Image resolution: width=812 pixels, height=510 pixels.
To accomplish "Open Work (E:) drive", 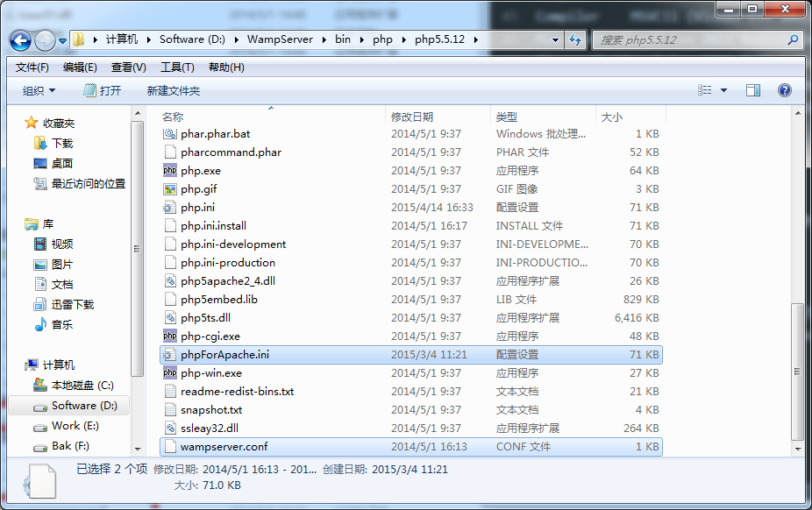I will click(66, 425).
